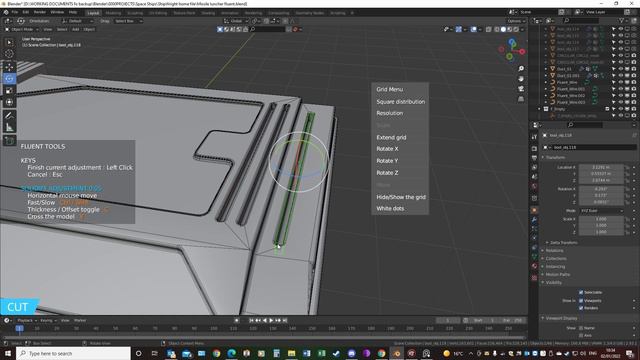Open the Global transform orientation dropdown
The width and height of the screenshot is (640, 360).
236,21
